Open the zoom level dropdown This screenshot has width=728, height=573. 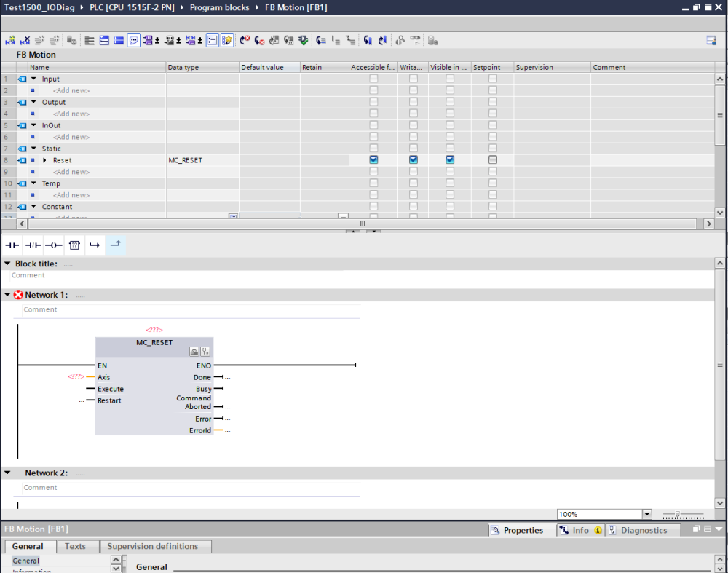646,515
